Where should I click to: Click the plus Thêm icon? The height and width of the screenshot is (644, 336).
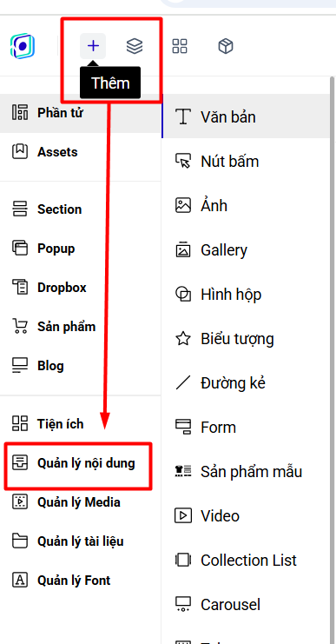click(x=93, y=46)
